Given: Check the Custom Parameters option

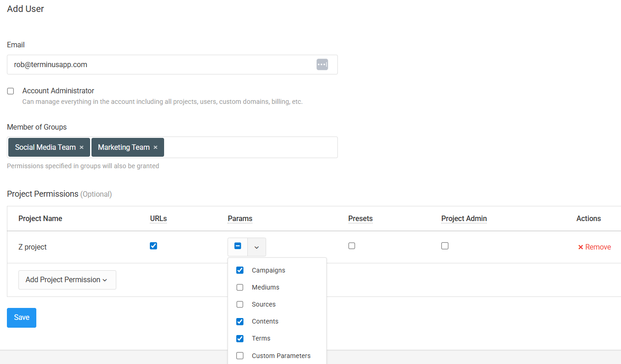Looking at the screenshot, I should pyautogui.click(x=240, y=356).
